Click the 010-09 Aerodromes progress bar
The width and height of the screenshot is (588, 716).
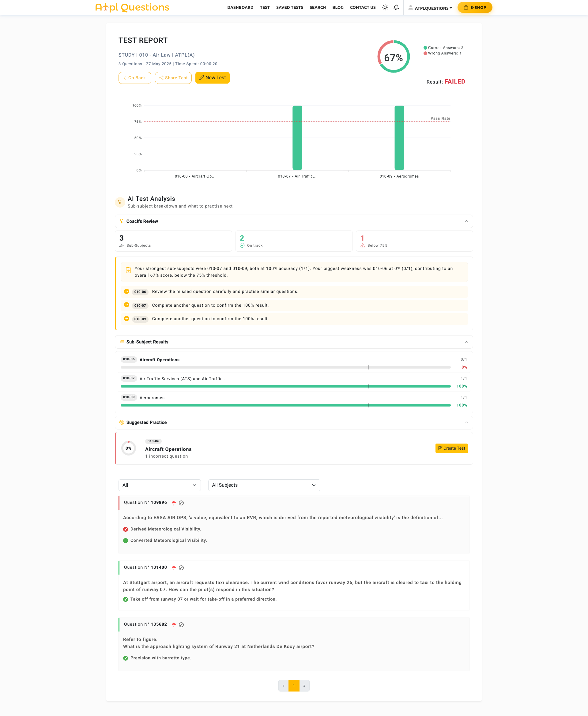pyautogui.click(x=285, y=405)
